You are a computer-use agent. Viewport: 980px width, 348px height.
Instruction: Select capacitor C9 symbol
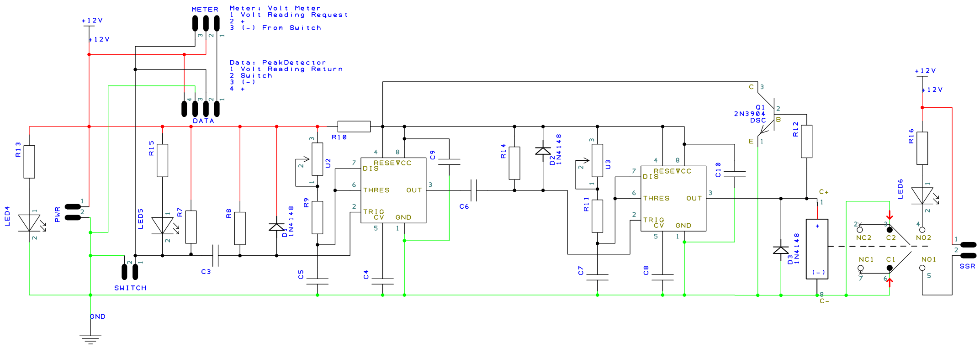[449, 162]
